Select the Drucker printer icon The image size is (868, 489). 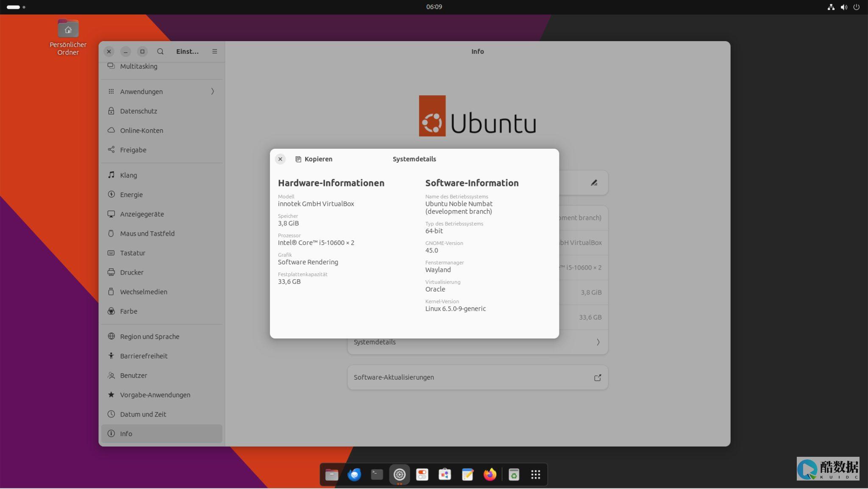click(x=111, y=272)
